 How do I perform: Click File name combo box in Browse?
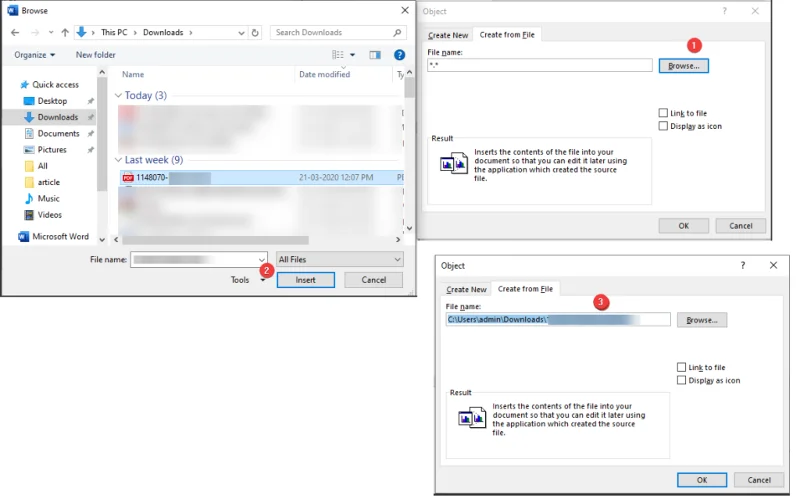click(199, 260)
